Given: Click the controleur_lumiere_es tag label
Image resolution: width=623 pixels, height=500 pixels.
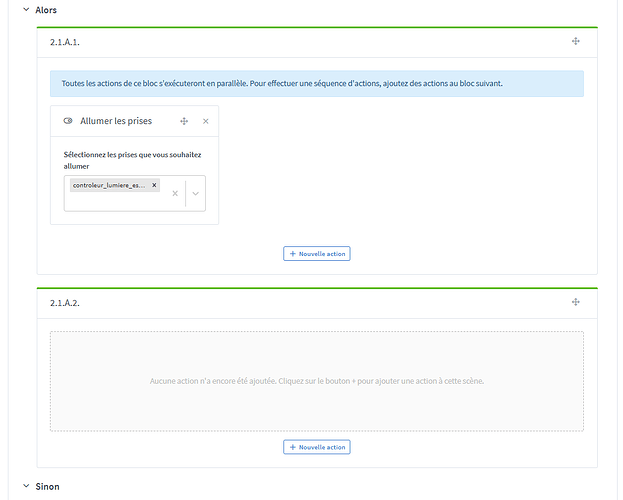Looking at the screenshot, I should point(110,186).
